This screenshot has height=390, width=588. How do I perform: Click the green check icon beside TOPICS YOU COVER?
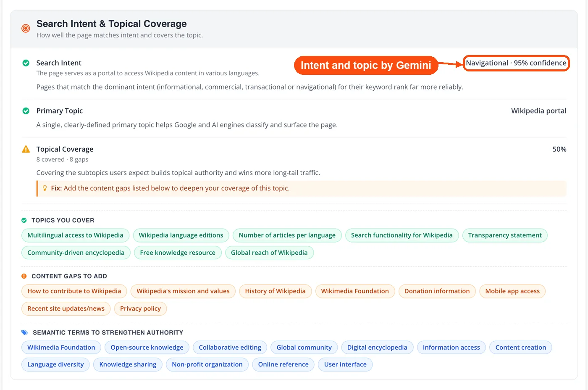tap(24, 220)
